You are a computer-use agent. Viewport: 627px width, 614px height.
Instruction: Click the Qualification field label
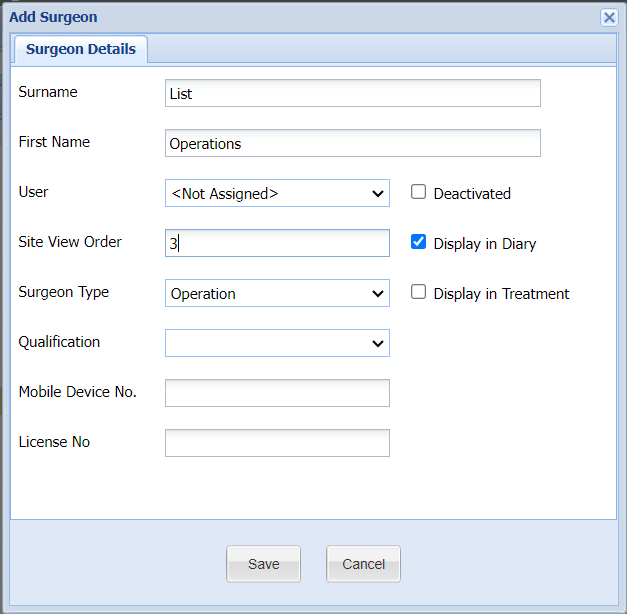pyautogui.click(x=59, y=342)
